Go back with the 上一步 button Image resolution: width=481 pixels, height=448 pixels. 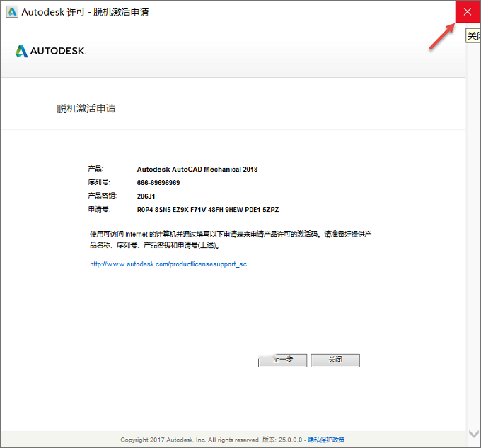click(x=282, y=360)
